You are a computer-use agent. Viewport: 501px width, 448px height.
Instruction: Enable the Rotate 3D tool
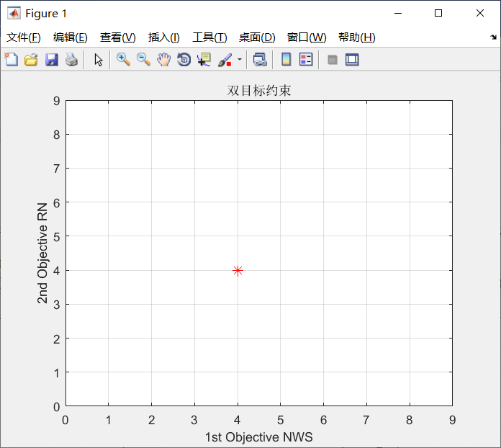coord(184,60)
